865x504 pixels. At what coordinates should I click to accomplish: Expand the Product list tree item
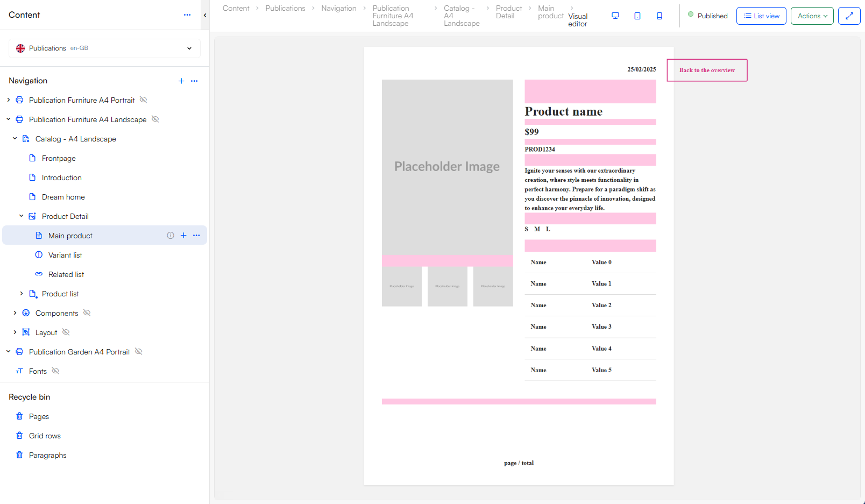(x=21, y=293)
